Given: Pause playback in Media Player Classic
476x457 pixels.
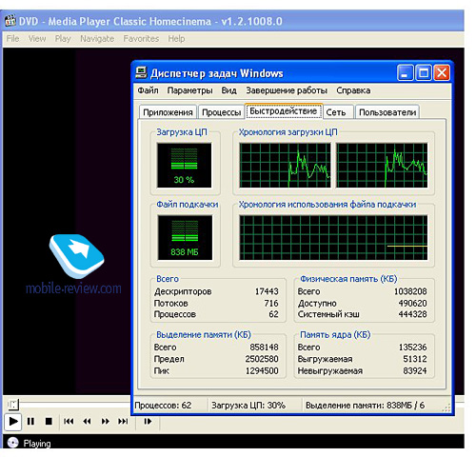Looking at the screenshot, I should 30,422.
